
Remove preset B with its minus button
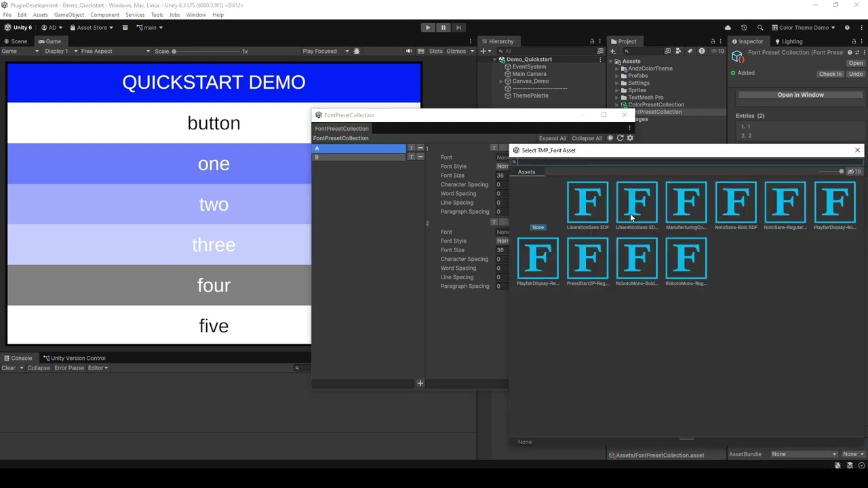point(420,157)
